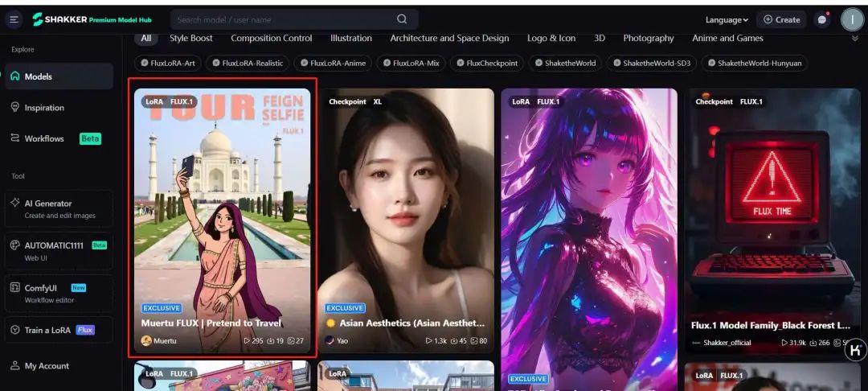Click the Muertu author name
Screen dimensions: 868x391
[x=165, y=341]
